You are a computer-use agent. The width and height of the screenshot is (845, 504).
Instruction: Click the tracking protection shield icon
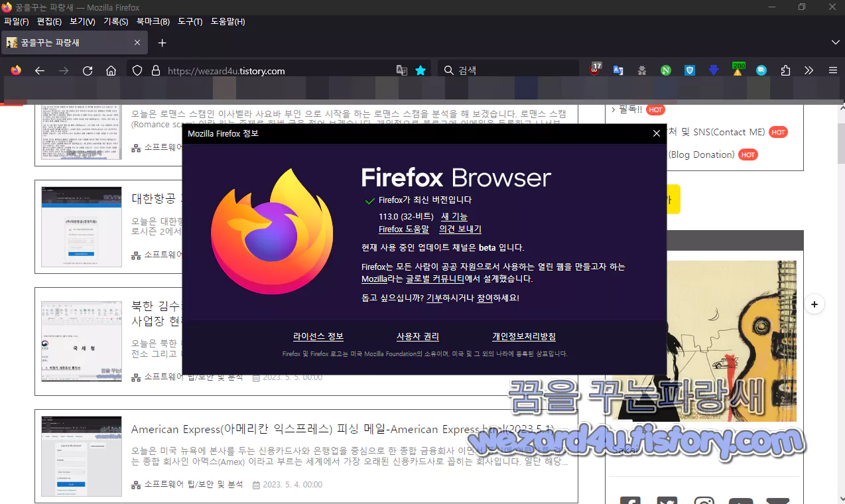point(137,70)
